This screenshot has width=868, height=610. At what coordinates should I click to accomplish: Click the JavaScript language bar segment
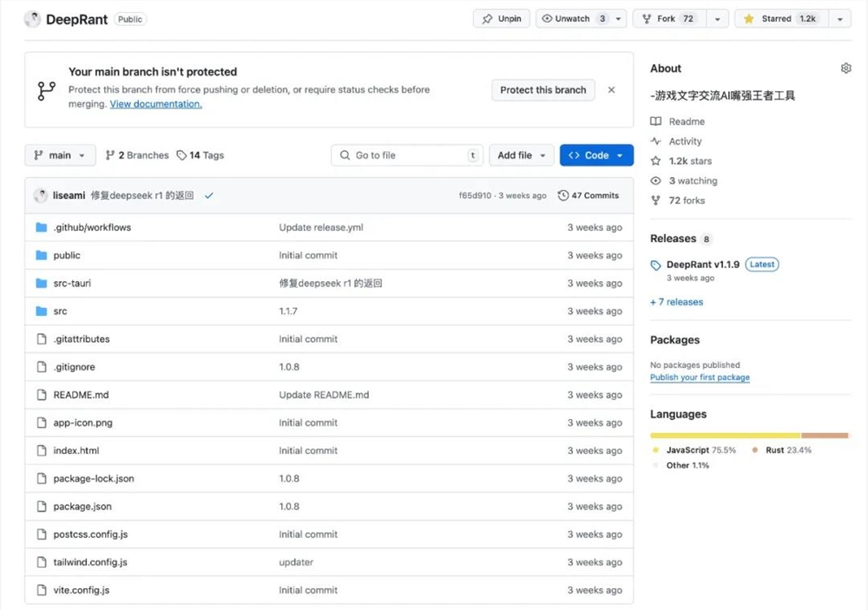tap(725, 435)
